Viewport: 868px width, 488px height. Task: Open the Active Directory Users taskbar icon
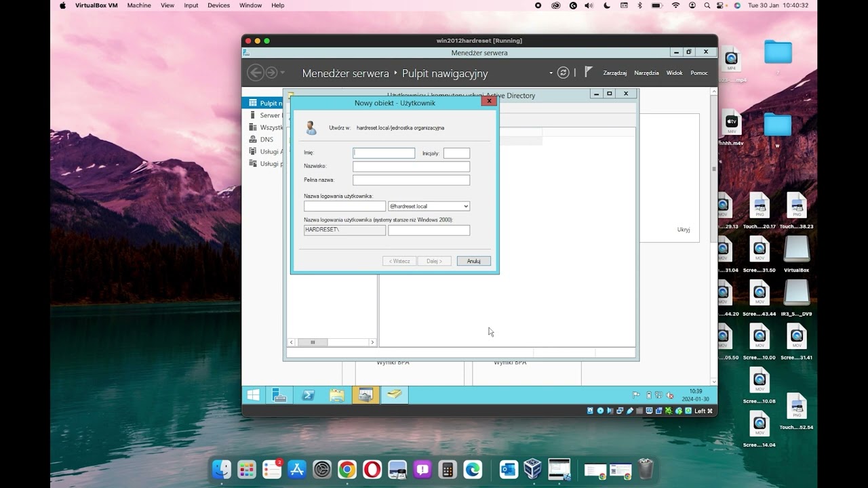click(394, 395)
